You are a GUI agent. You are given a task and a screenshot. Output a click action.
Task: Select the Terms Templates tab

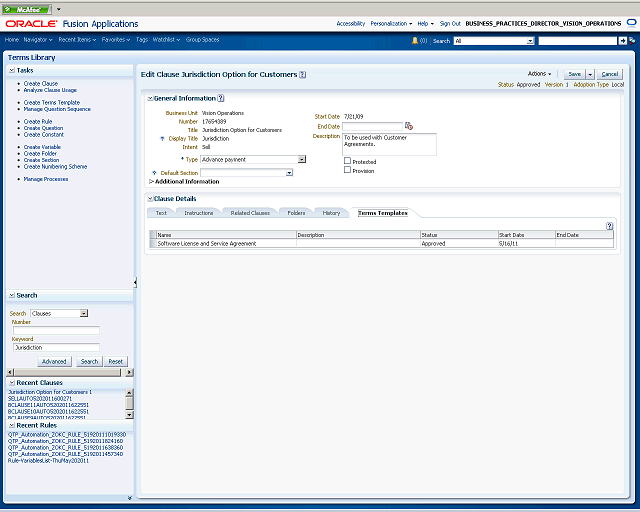click(383, 213)
